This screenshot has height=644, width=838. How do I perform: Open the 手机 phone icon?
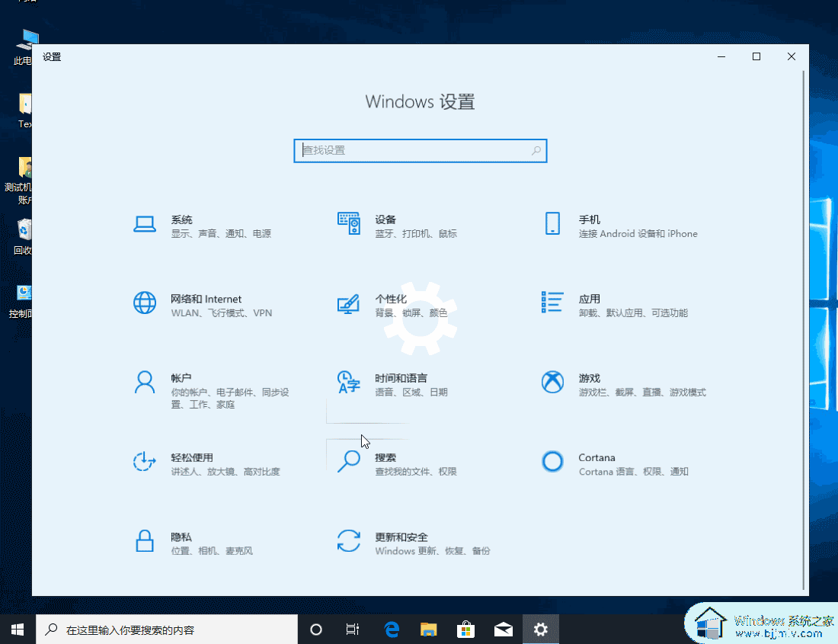[x=552, y=223]
